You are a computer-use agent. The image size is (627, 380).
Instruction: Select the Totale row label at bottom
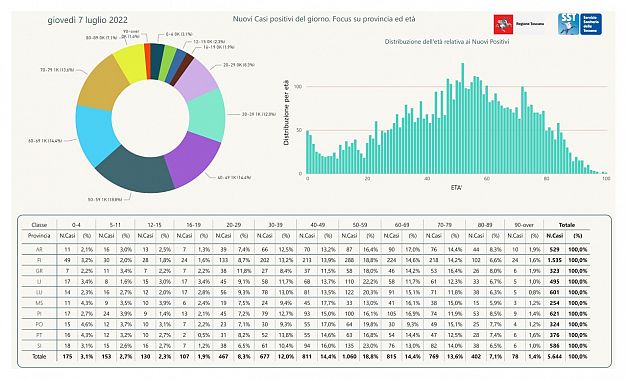[x=39, y=356]
